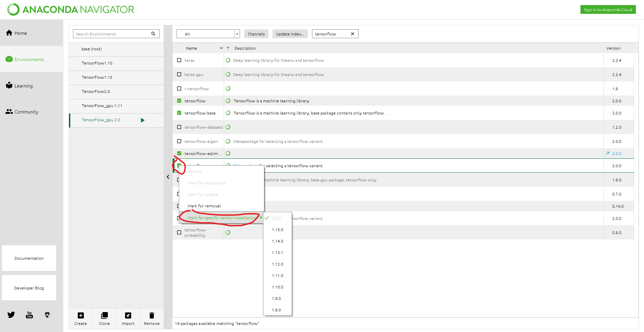Viewport: 644px width, 332px height.
Task: Open Twitter icon at sidebar bottom
Action: (x=11, y=315)
